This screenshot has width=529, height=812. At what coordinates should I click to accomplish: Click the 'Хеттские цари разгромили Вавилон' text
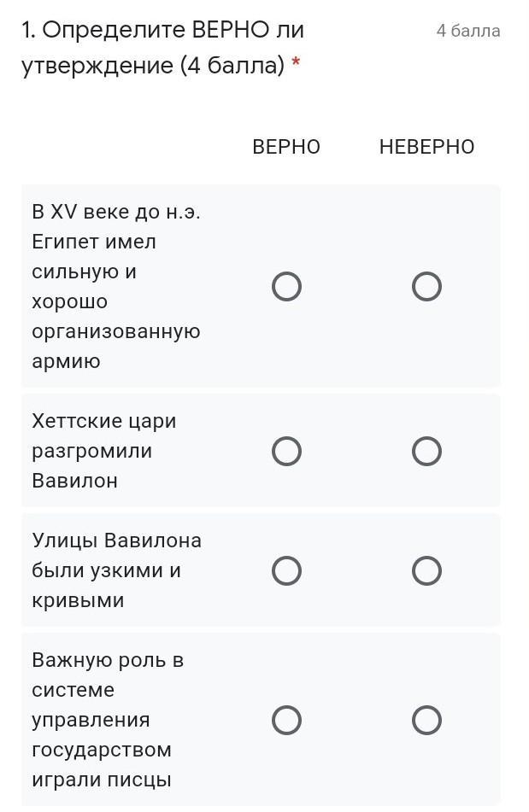[x=103, y=451]
